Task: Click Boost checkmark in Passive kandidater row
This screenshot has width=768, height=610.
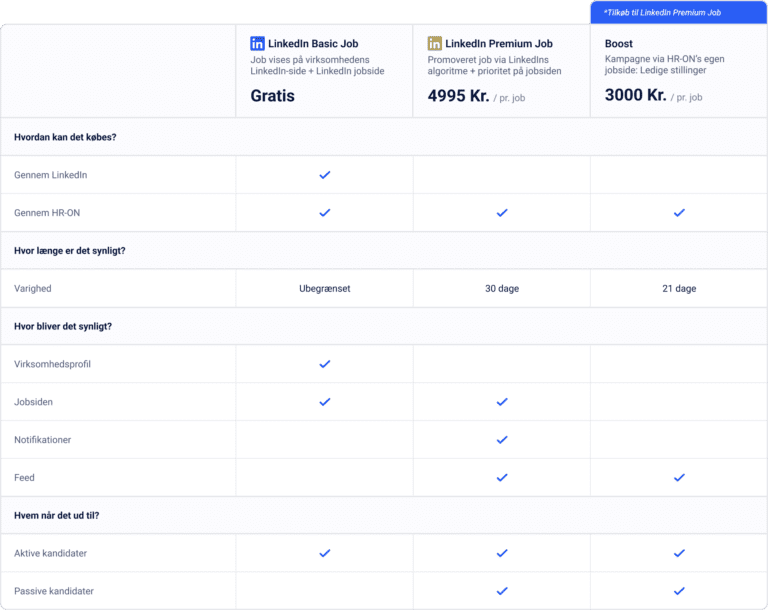Action: [x=679, y=591]
